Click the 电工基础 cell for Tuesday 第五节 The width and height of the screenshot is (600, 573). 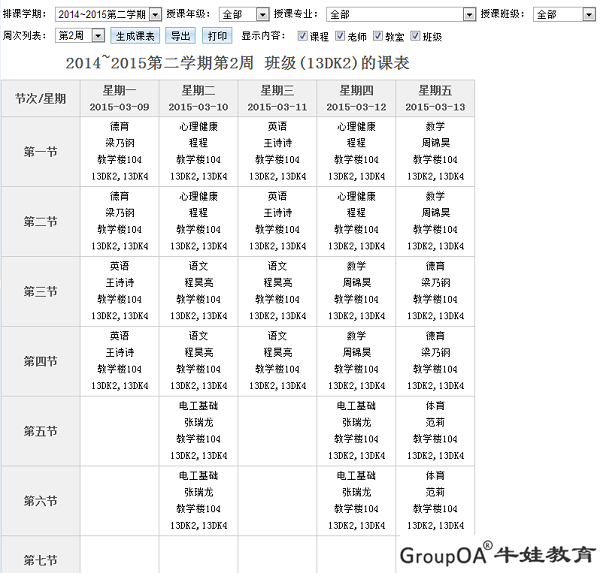tap(198, 431)
